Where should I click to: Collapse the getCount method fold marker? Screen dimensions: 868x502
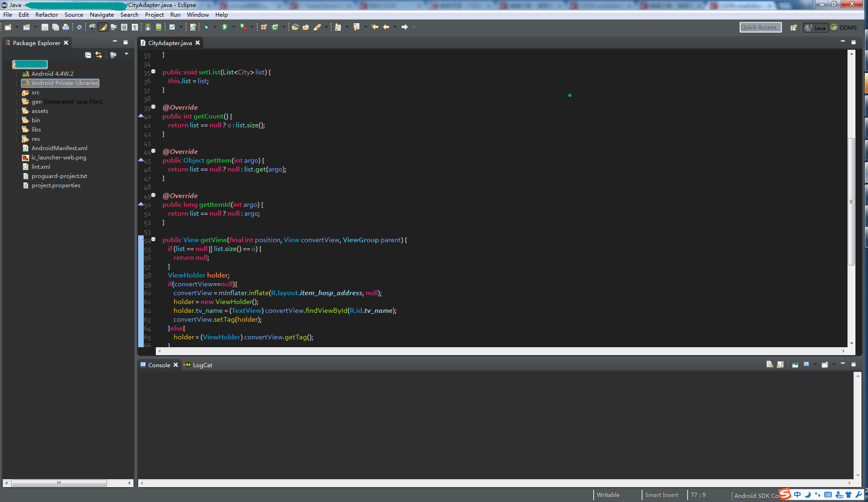click(x=154, y=106)
